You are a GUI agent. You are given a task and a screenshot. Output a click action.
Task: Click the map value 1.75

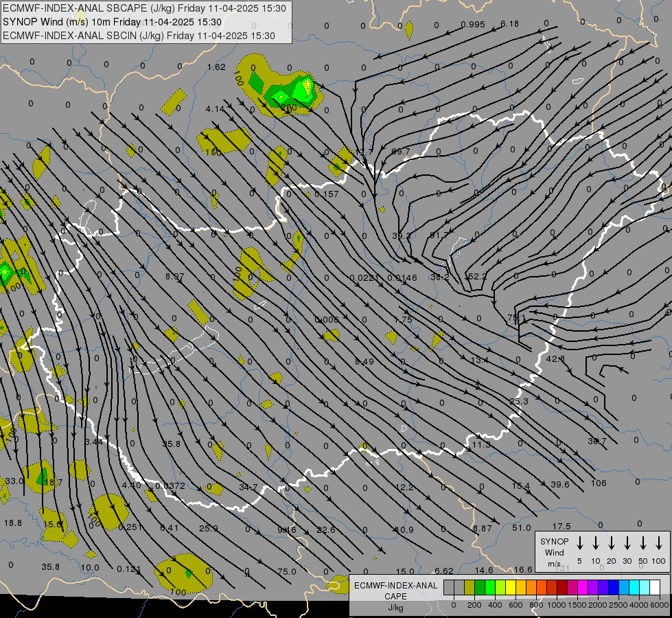point(403,319)
